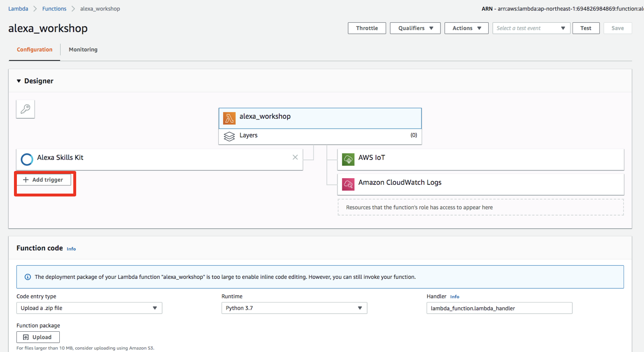Image resolution: width=644 pixels, height=352 pixels.
Task: Click the Amazon CloudWatch Logs icon
Action: [348, 184]
